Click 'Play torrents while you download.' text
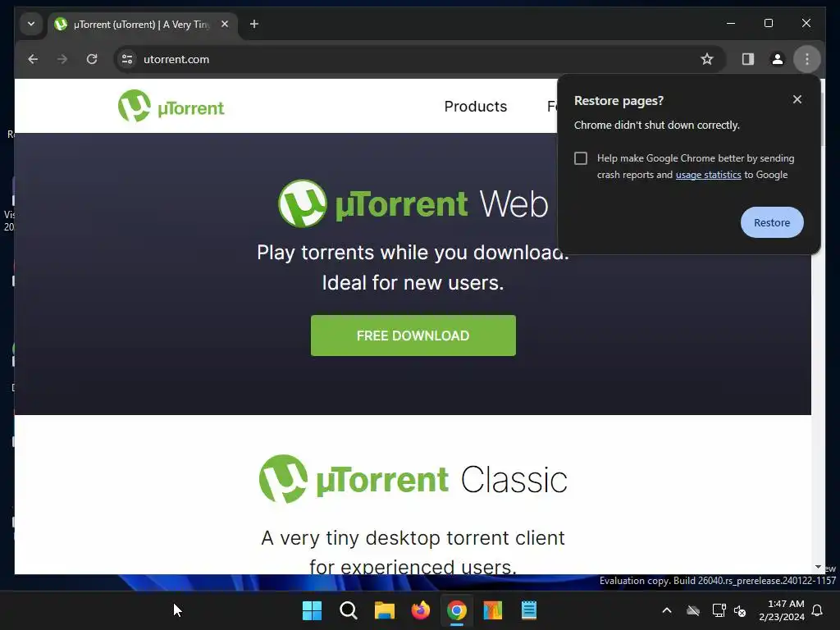 pyautogui.click(x=413, y=253)
